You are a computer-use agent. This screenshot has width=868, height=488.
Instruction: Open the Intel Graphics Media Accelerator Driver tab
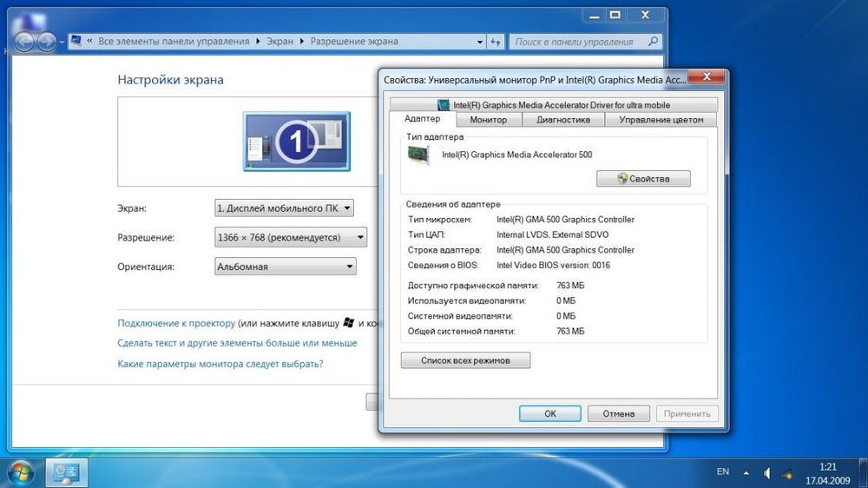554,105
